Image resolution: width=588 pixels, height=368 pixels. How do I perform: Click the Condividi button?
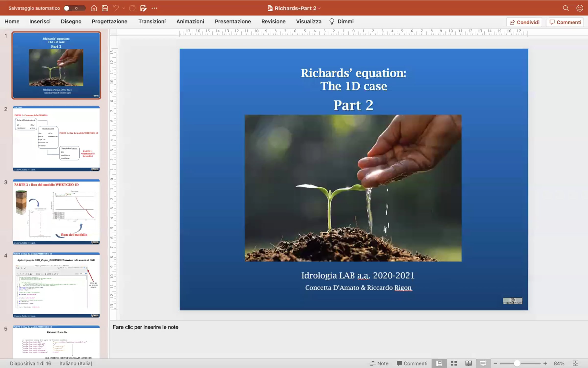pos(524,22)
